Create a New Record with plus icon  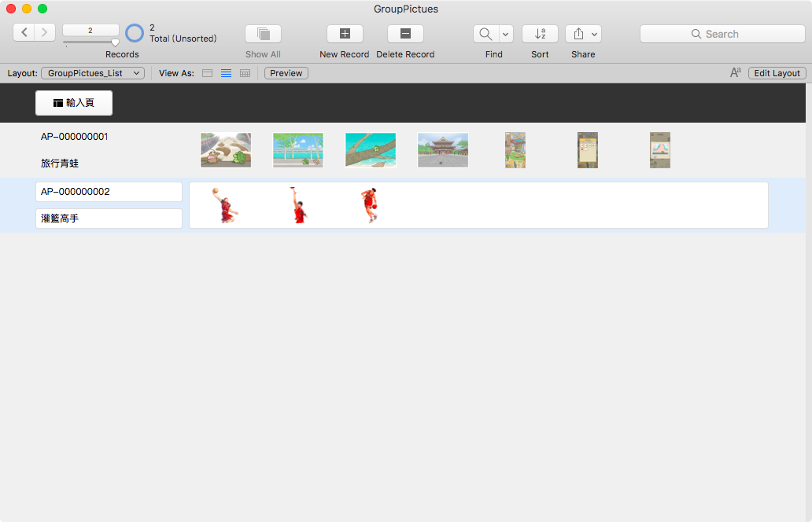point(345,34)
